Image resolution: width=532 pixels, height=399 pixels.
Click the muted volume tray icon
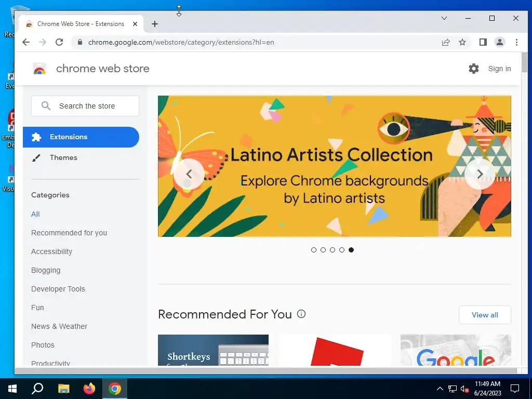(x=464, y=389)
